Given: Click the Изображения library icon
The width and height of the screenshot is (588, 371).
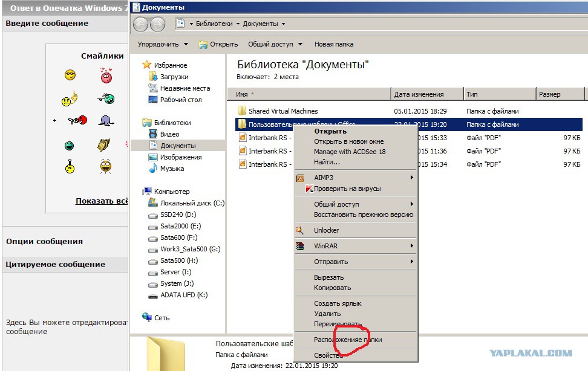Looking at the screenshot, I should coord(152,157).
